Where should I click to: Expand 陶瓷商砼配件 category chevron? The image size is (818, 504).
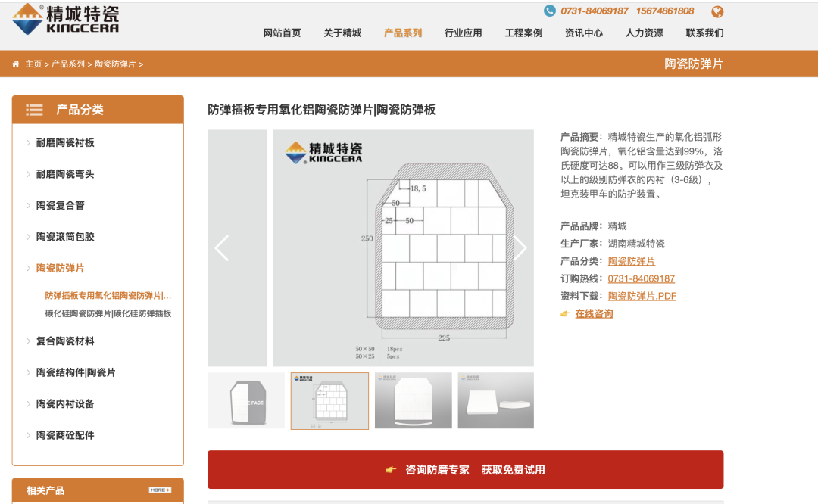28,435
